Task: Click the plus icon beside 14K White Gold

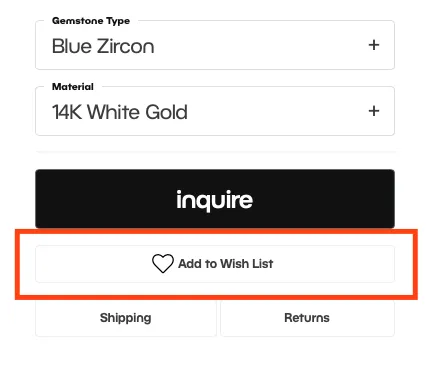Action: click(x=374, y=111)
